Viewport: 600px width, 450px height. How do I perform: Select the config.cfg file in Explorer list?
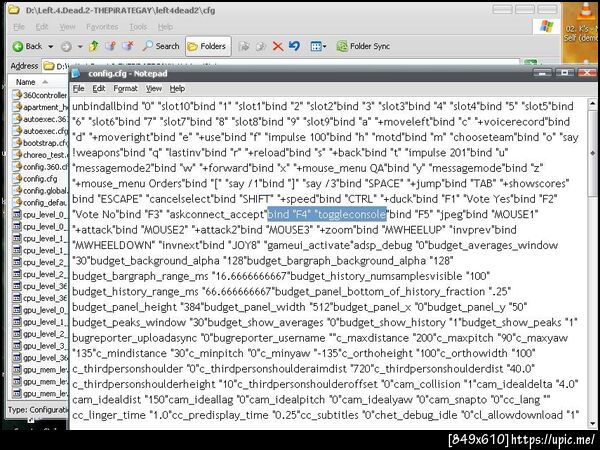point(35,178)
